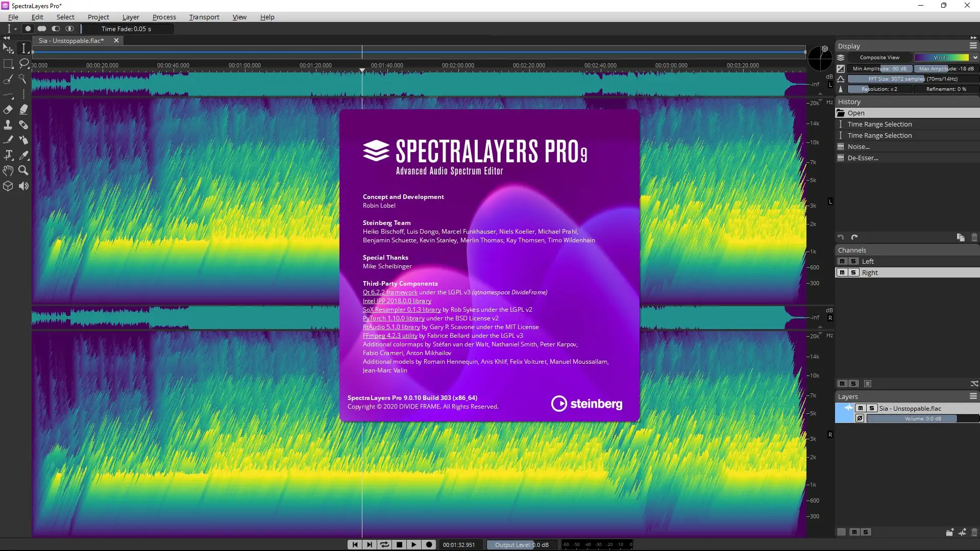980x551 pixels.
Task: Solo the Right channel
Action: tap(853, 272)
